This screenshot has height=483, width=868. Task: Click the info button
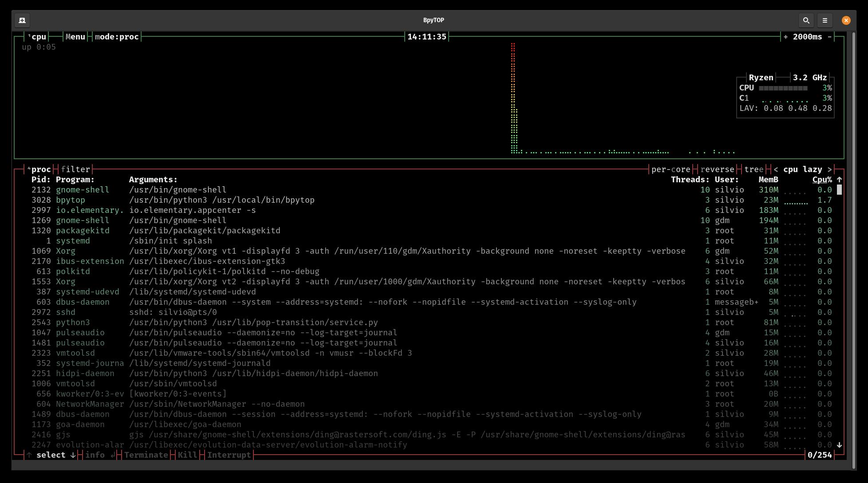click(x=100, y=455)
